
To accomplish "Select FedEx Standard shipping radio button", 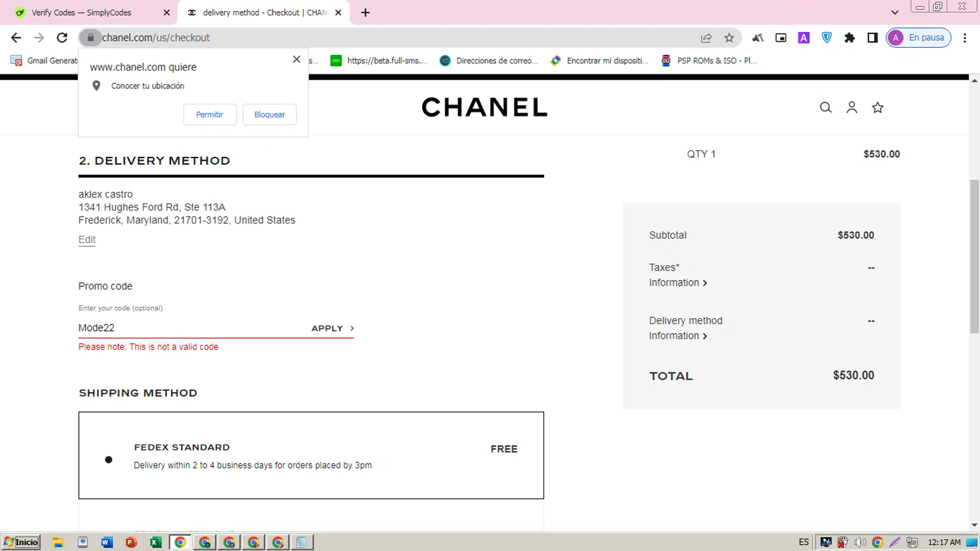I will [108, 459].
